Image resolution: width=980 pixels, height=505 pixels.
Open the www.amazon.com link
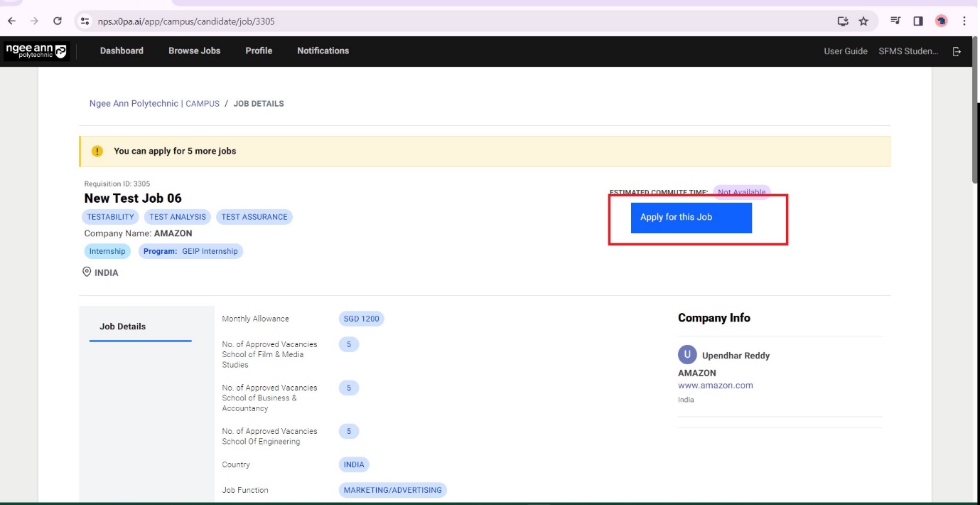(x=715, y=386)
